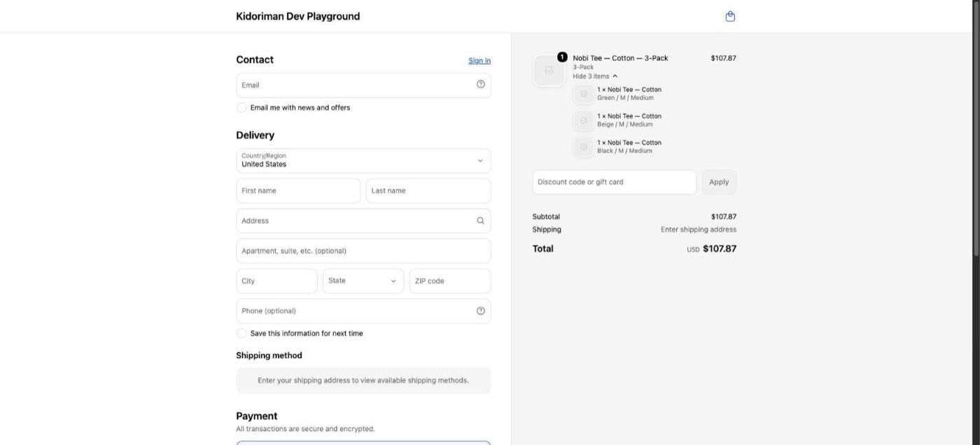980x445 pixels.
Task: Focus the ZIP code field
Action: pos(450,281)
